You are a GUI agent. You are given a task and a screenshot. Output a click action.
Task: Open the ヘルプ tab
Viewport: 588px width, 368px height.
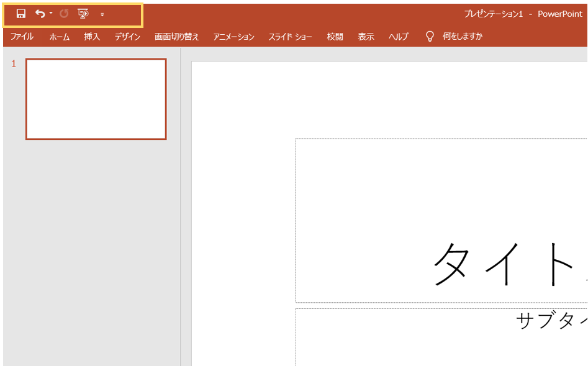point(398,37)
